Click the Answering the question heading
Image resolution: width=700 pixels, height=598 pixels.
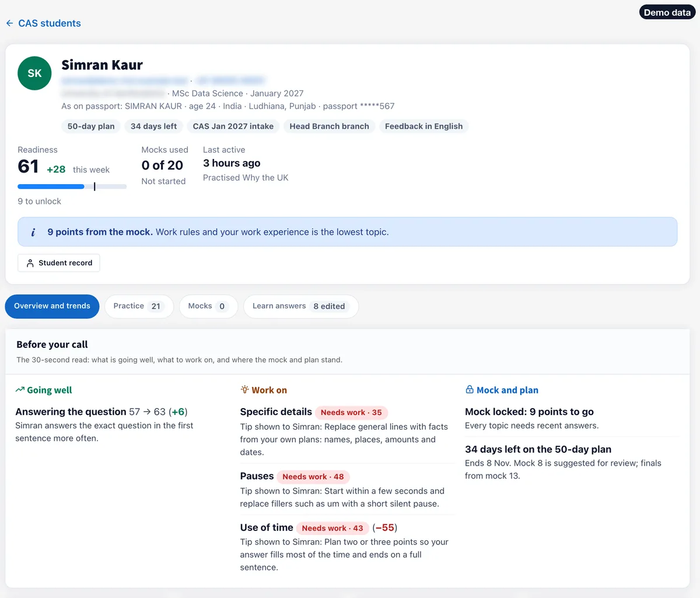click(x=71, y=411)
